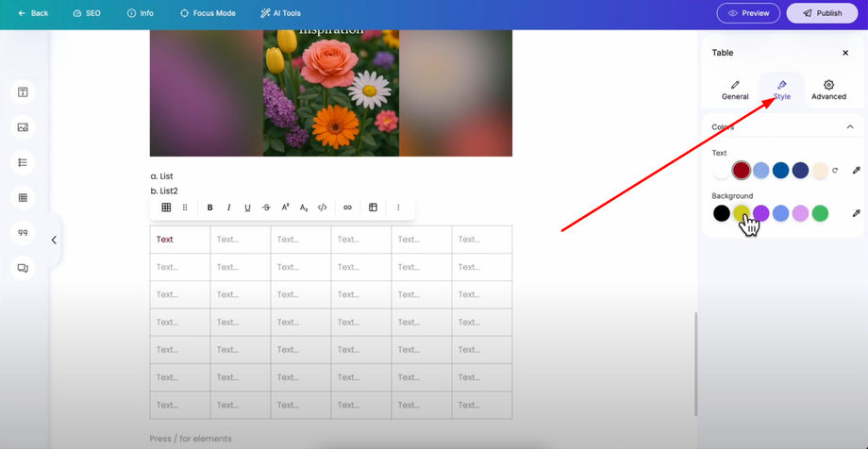
Task: Toggle underline formatting in floating toolbar
Action: pos(247,208)
